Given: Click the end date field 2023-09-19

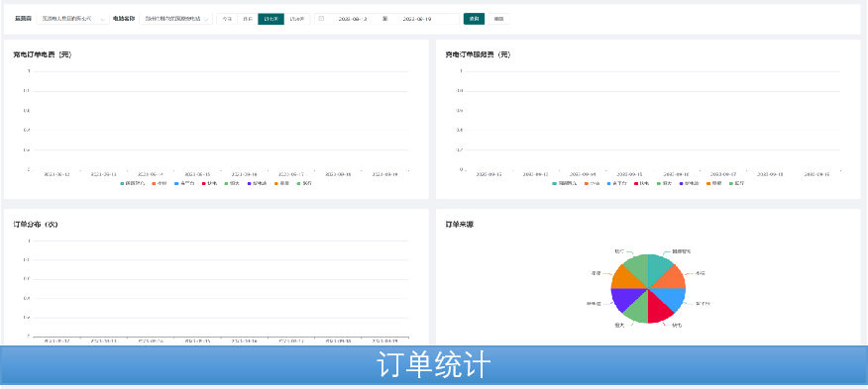Looking at the screenshot, I should click(417, 19).
